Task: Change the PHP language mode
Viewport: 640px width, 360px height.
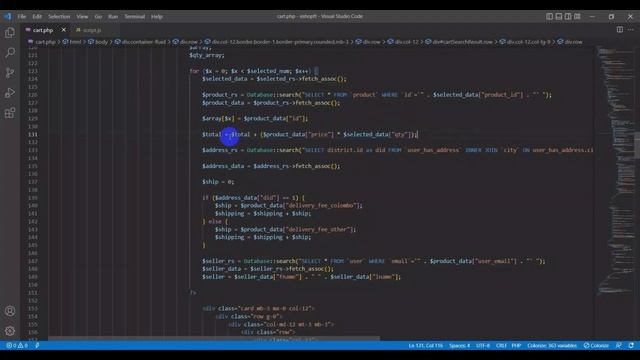Action: pos(516,345)
